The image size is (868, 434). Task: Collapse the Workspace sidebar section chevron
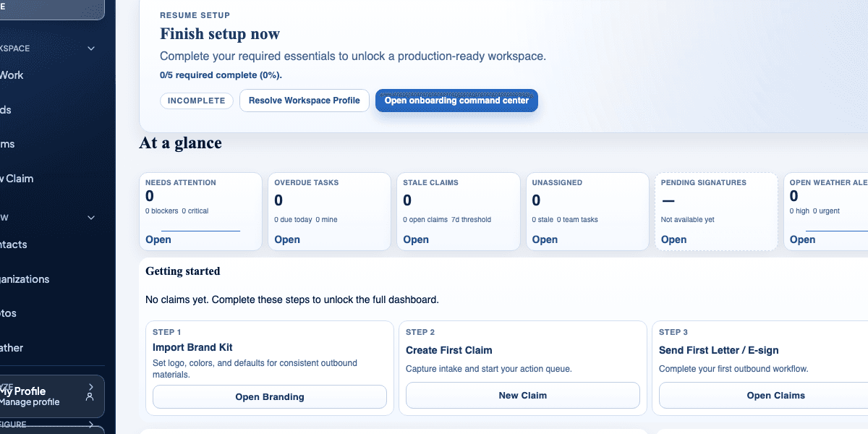tap(91, 48)
